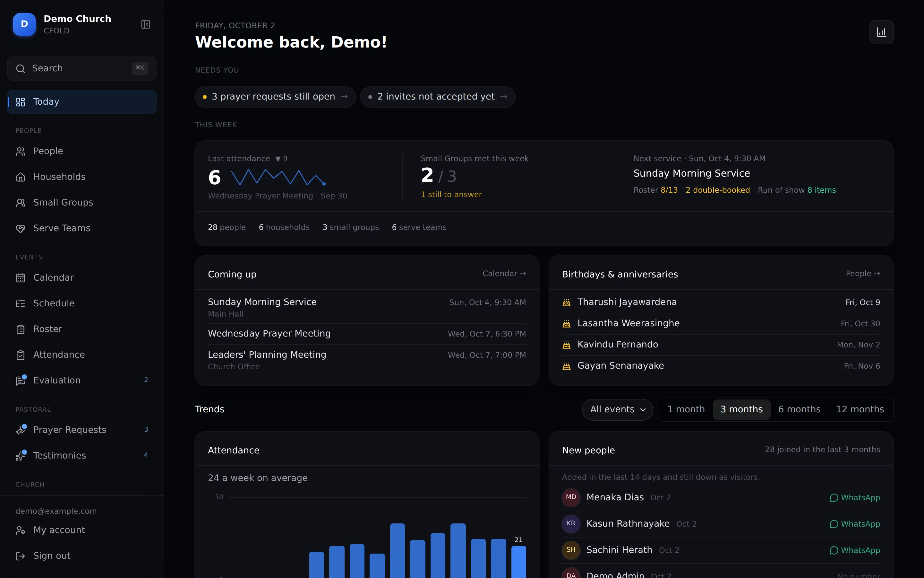Click the last attendance sparkline chart
Image resolution: width=924 pixels, height=578 pixels.
278,178
